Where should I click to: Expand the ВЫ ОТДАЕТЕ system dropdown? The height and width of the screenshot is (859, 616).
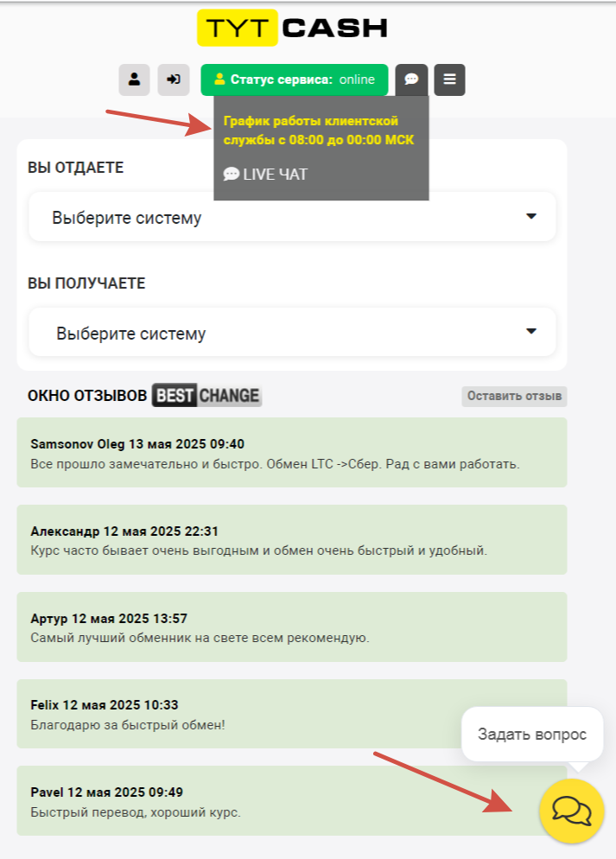point(292,217)
